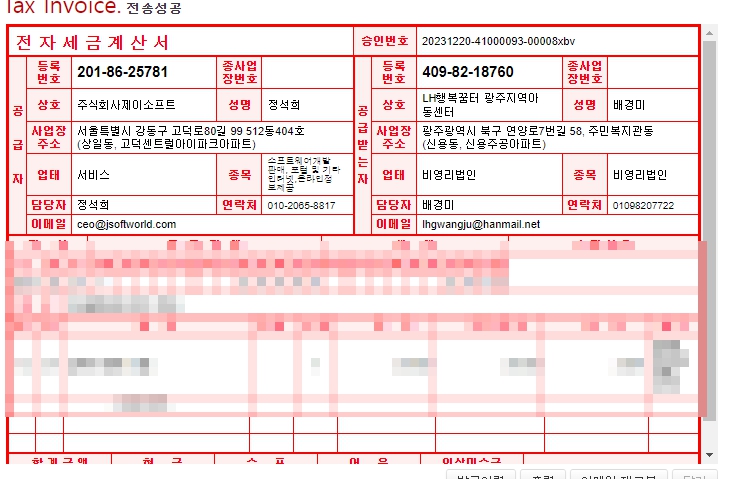
Task: Select approval number 20231220-41000093-00008xbv
Action: point(498,41)
